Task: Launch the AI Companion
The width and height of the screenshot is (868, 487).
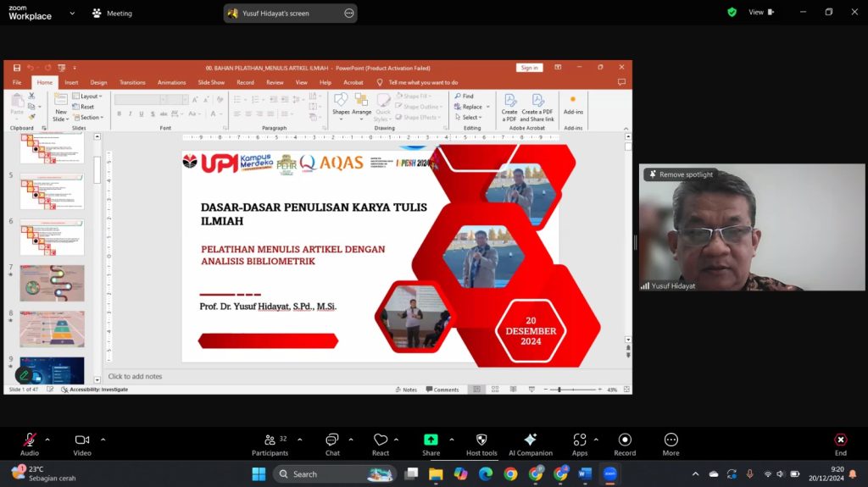Action: point(530,440)
